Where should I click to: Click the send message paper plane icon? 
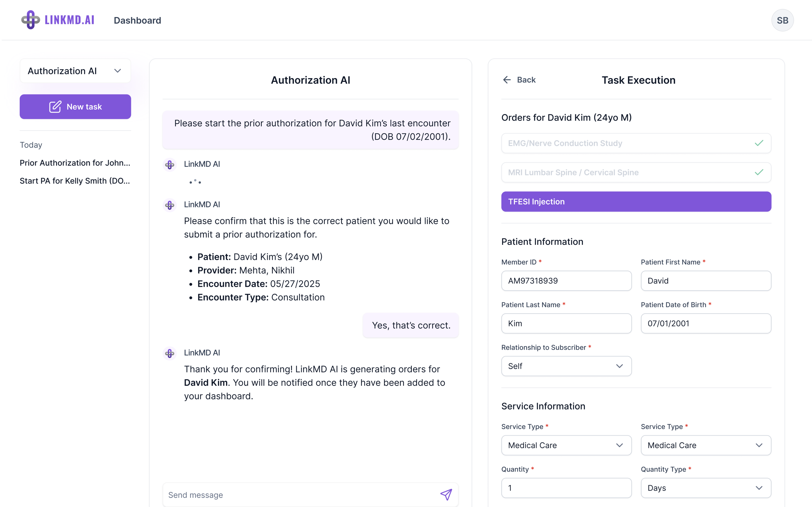[x=446, y=495]
